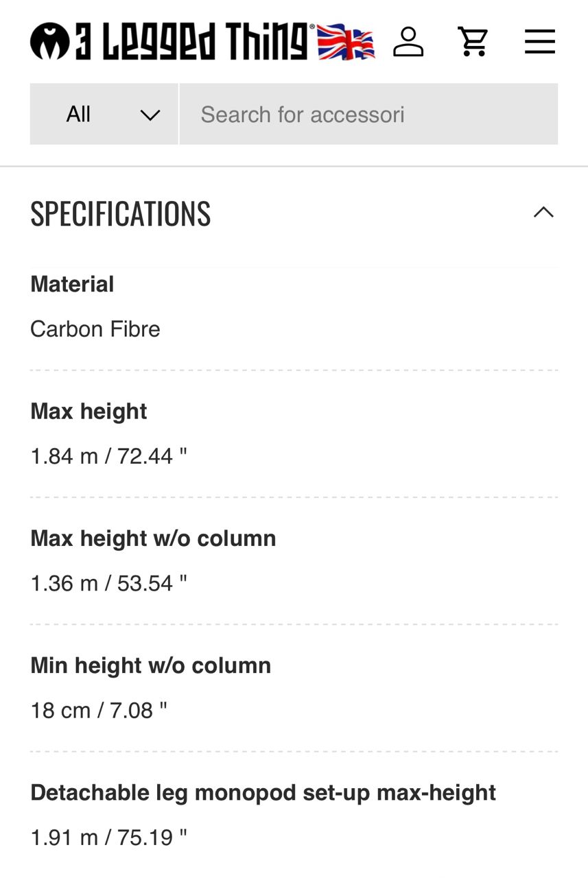Click the UK flag icon
588x878 pixels.
346,42
